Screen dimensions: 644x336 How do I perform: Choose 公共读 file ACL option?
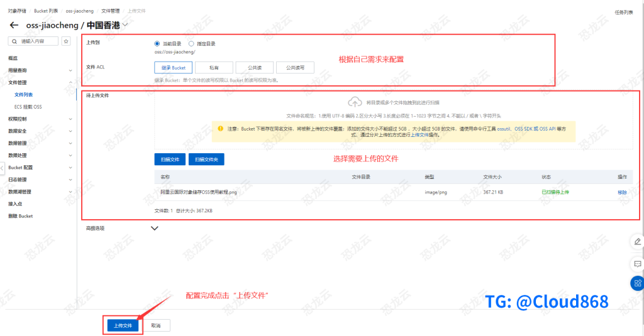[x=255, y=68]
